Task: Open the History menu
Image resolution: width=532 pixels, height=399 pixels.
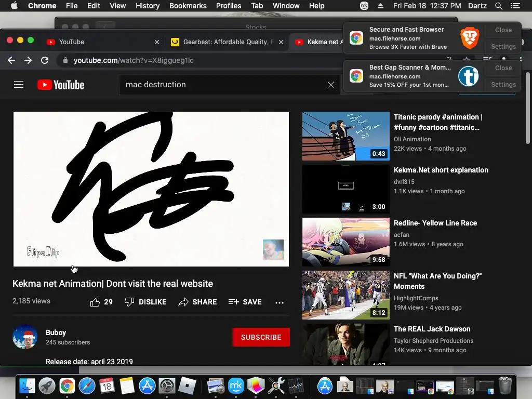Action: (x=148, y=6)
